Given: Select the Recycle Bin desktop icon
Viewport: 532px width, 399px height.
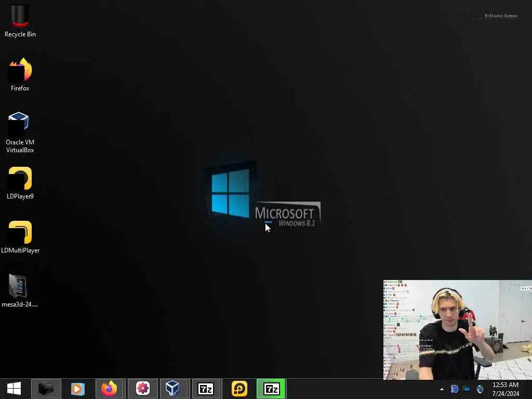Looking at the screenshot, I should 20,20.
